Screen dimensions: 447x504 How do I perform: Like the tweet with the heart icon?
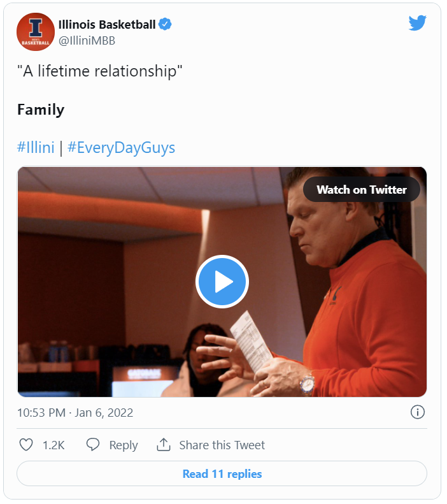pos(26,445)
